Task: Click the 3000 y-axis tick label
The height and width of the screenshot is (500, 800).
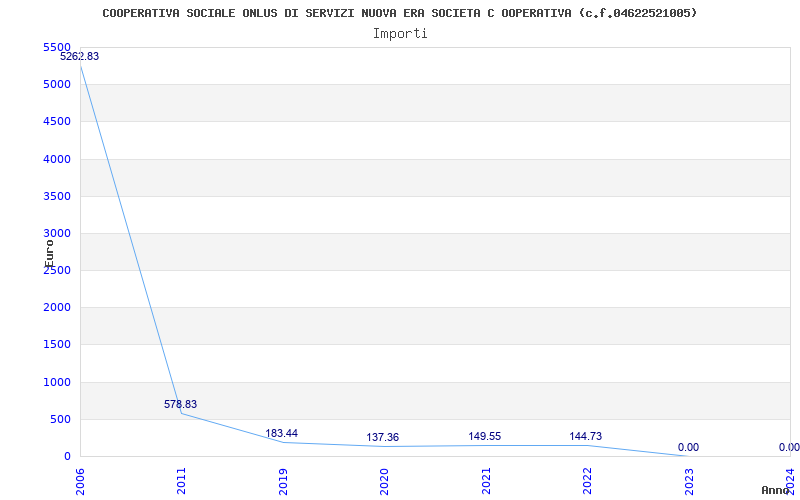Action: (x=57, y=234)
